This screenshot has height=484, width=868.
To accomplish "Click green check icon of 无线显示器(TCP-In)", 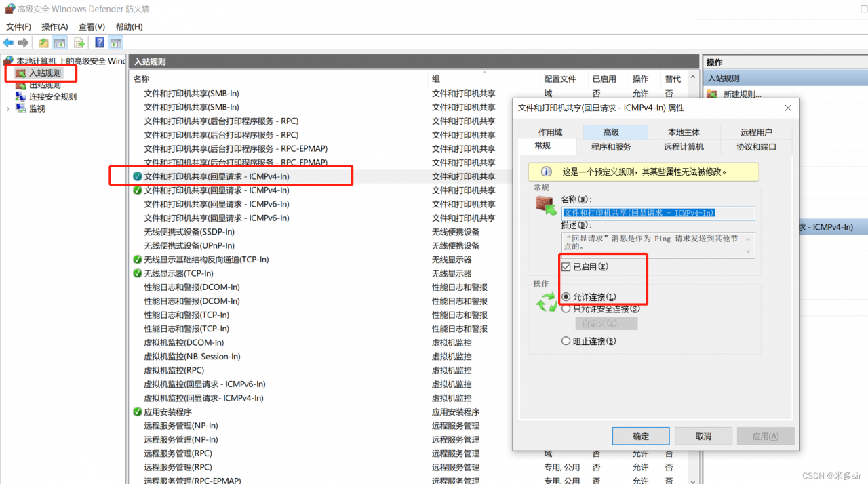I will [138, 273].
